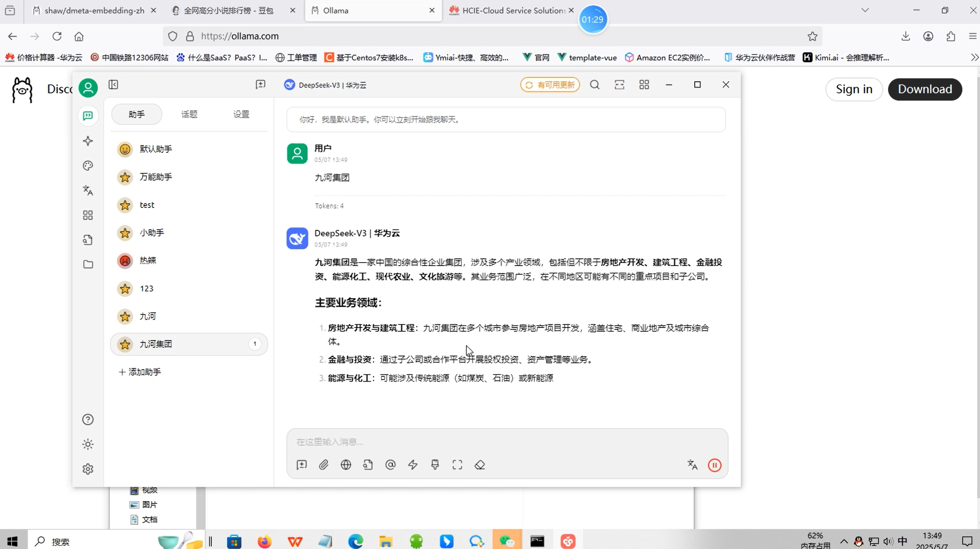This screenshot has height=549, width=980.
Task: Open the mini apps grid sidebar icon
Action: click(88, 215)
